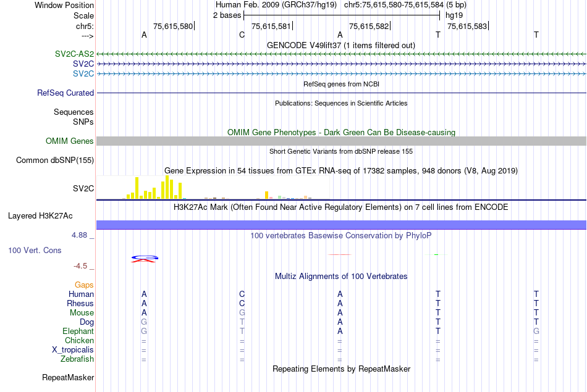Click the GTEx Gene Expression track title

coord(341,170)
